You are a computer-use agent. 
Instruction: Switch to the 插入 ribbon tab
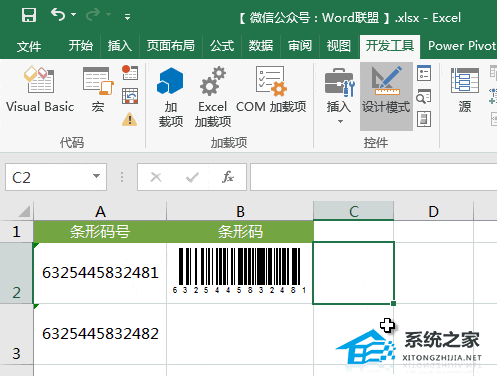[120, 46]
